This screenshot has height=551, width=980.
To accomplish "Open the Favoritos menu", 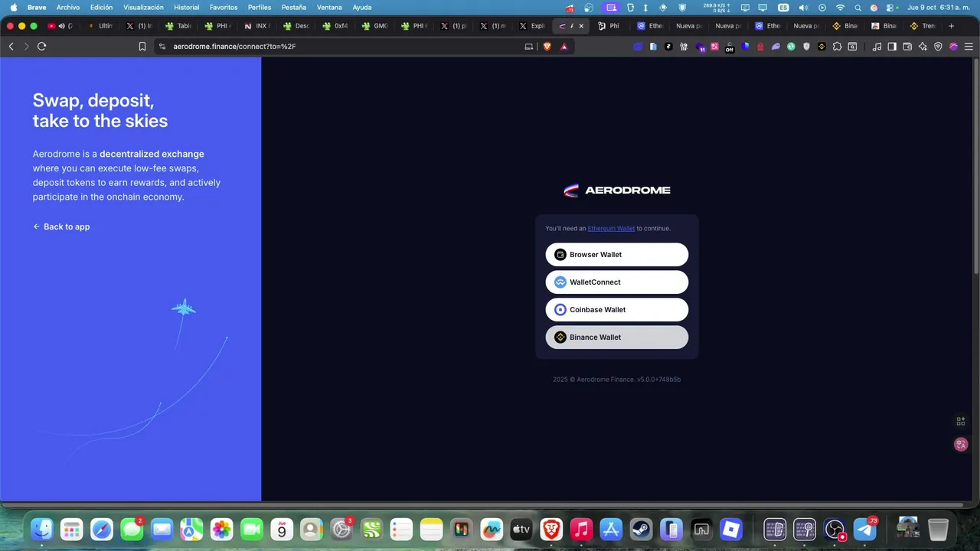I will tap(224, 7).
